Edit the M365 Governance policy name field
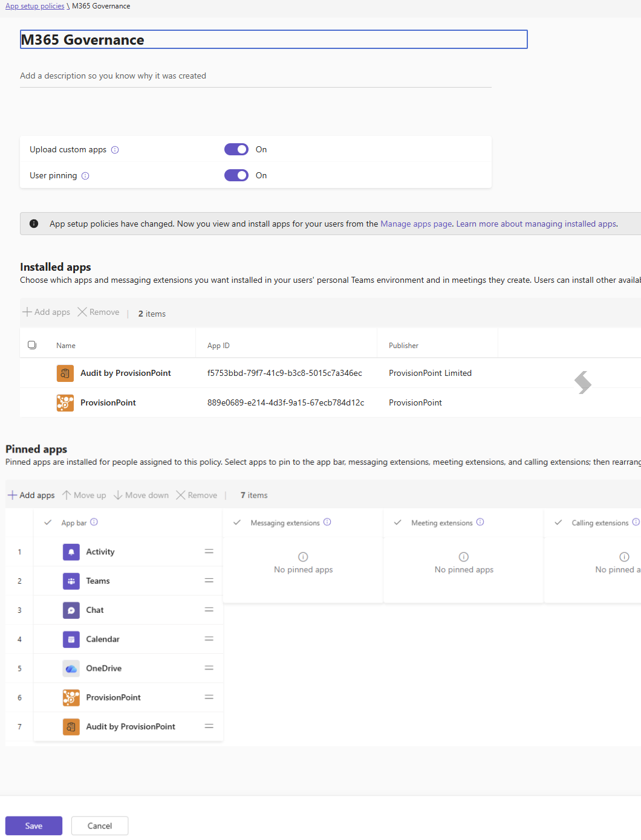641x840 pixels. click(274, 39)
